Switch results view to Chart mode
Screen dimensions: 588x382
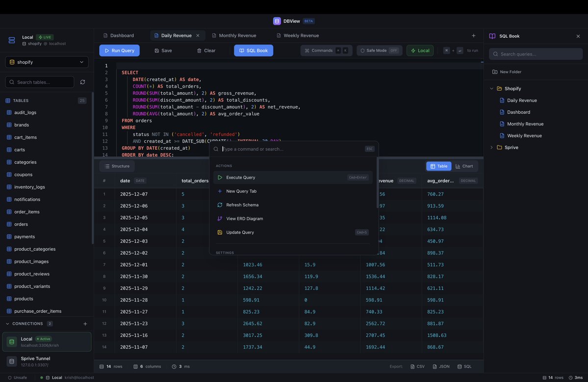[x=464, y=166]
